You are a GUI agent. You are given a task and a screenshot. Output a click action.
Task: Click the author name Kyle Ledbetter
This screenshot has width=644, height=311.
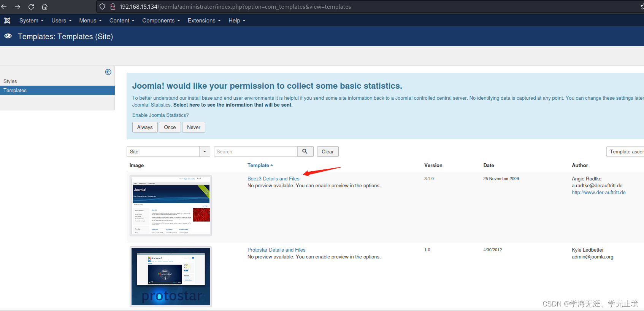(588, 250)
